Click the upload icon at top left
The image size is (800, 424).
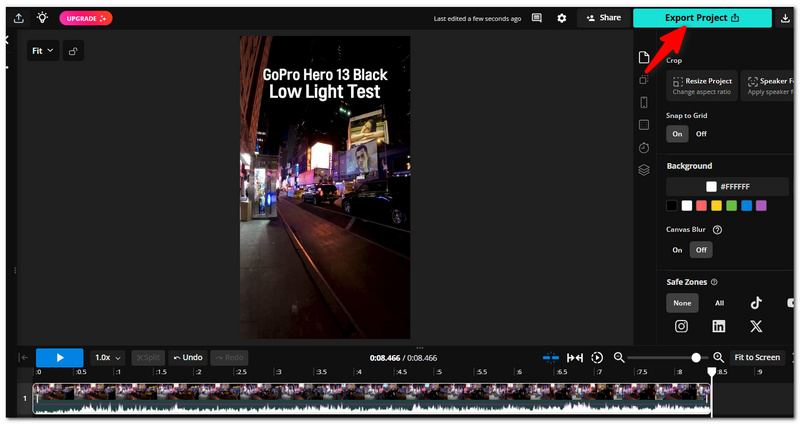(18, 18)
